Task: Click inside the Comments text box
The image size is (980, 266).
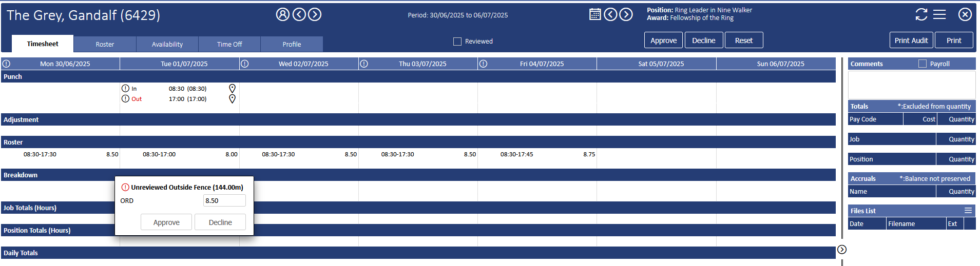Action: tap(911, 85)
